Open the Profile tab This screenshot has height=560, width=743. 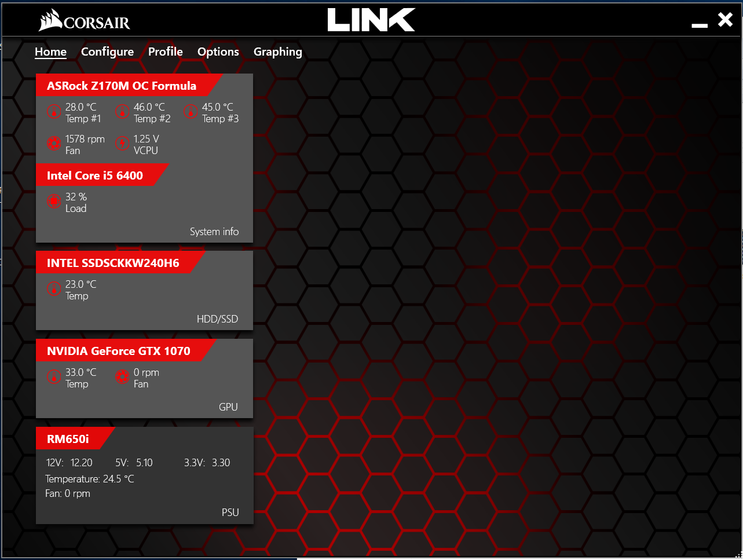tap(166, 52)
